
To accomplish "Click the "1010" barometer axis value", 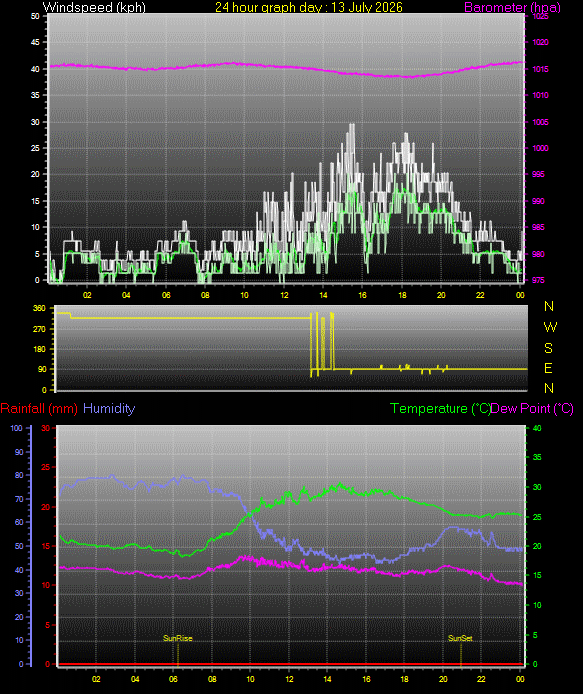I will coord(540,95).
